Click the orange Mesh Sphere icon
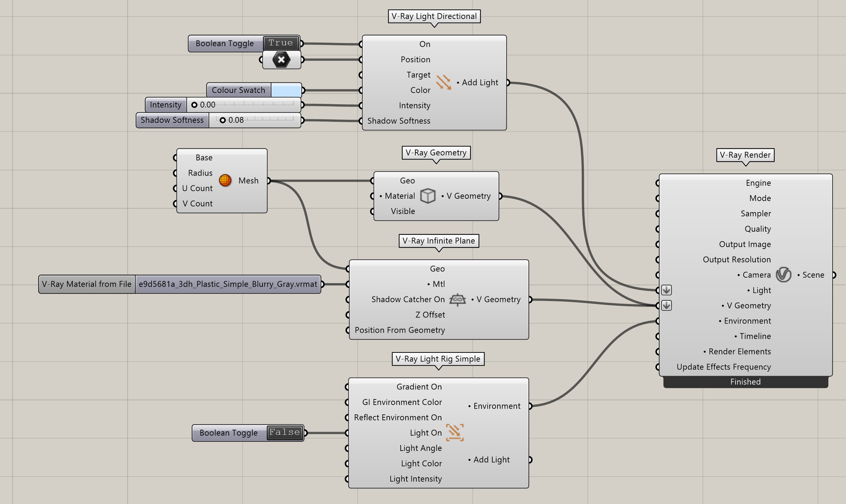Image resolution: width=846 pixels, height=504 pixels. point(225,180)
